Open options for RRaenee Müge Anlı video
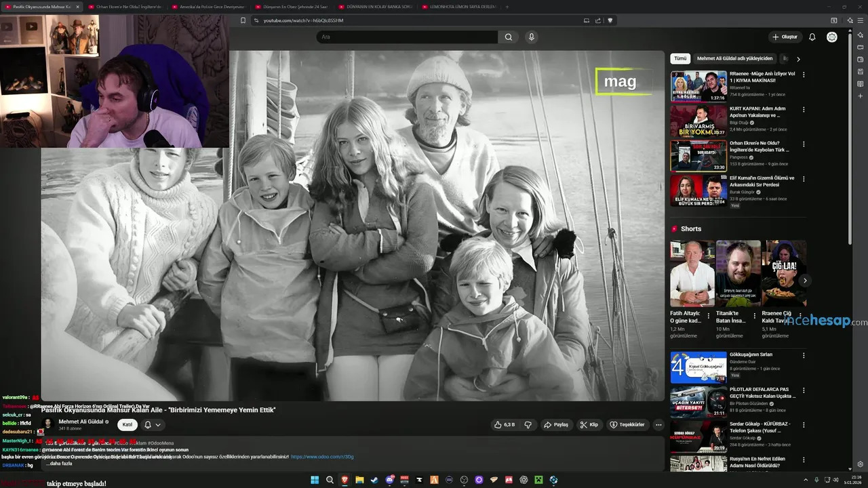 click(804, 75)
